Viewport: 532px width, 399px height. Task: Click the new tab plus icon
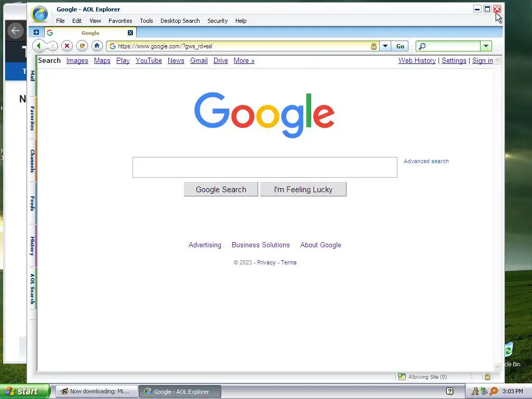click(36, 33)
